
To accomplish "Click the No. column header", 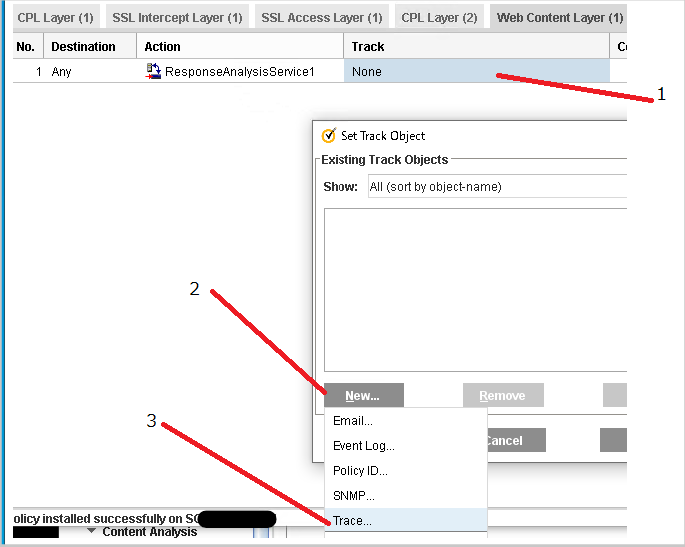I will click(x=28, y=46).
